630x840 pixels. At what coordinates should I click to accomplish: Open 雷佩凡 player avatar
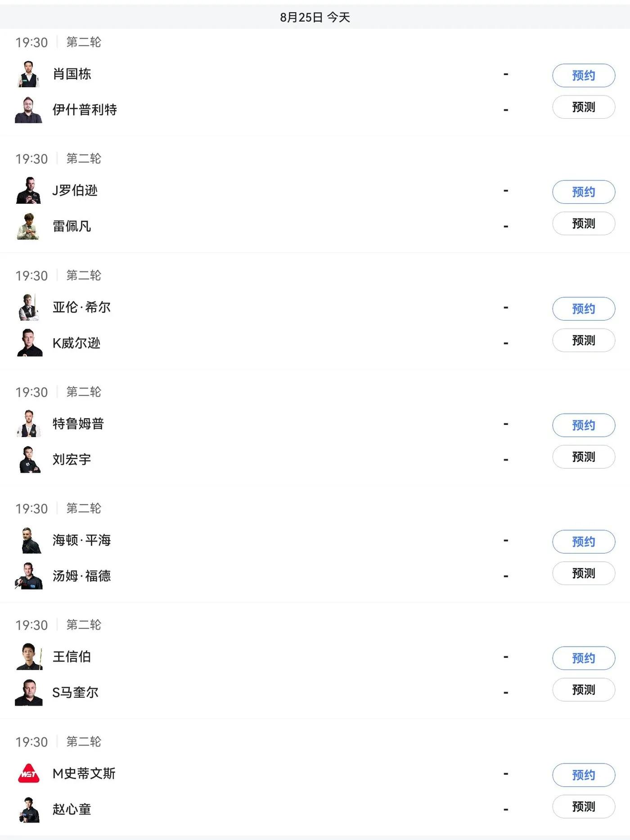(29, 226)
